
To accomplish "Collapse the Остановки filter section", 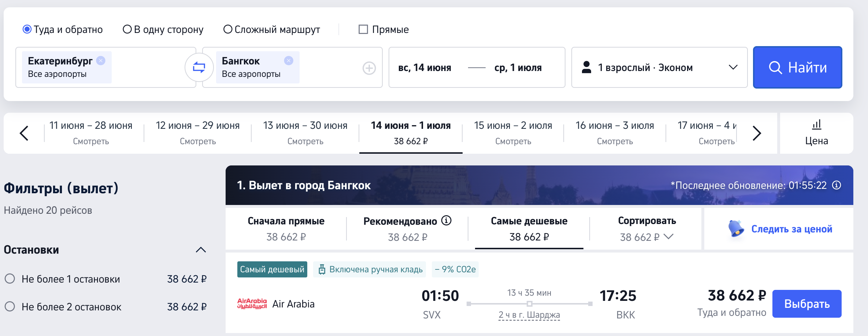I will [201, 250].
